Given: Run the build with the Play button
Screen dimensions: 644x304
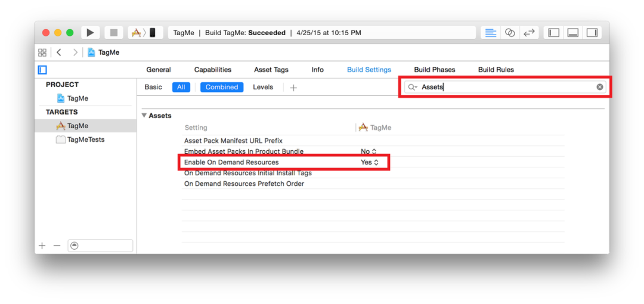Looking at the screenshot, I should pyautogui.click(x=91, y=33).
